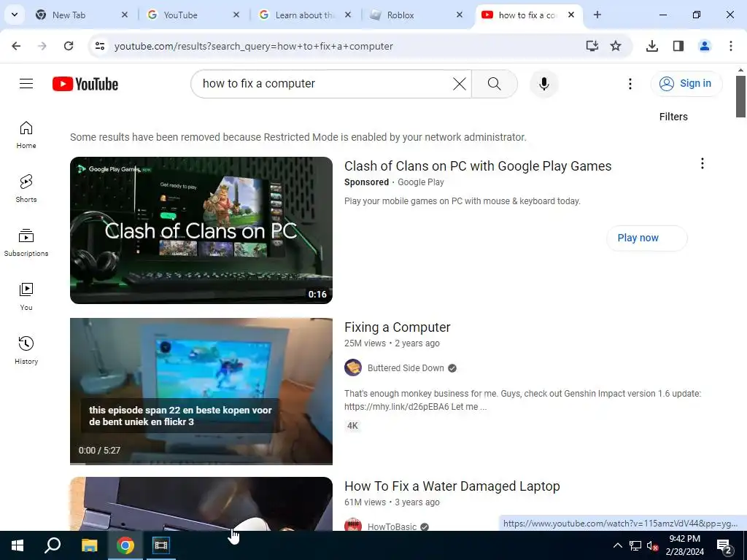Viewport: 747px width, 560px height.
Task: Open You section in sidebar
Action: [x=26, y=296]
